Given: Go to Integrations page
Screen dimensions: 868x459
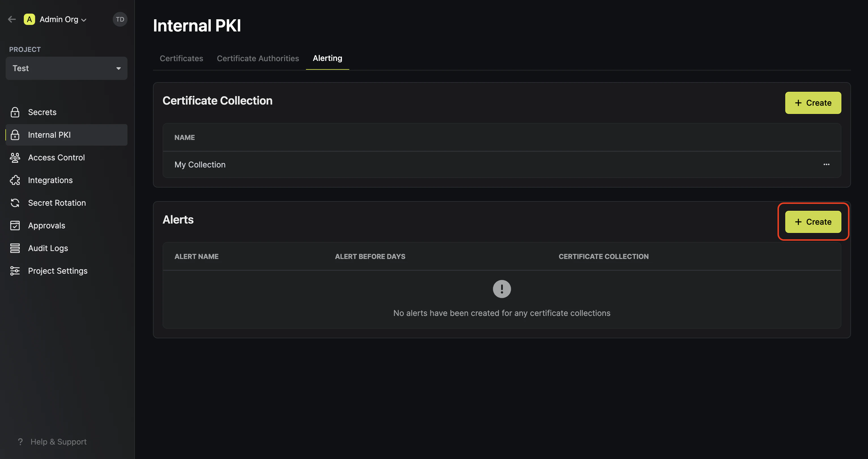Looking at the screenshot, I should tap(66, 180).
